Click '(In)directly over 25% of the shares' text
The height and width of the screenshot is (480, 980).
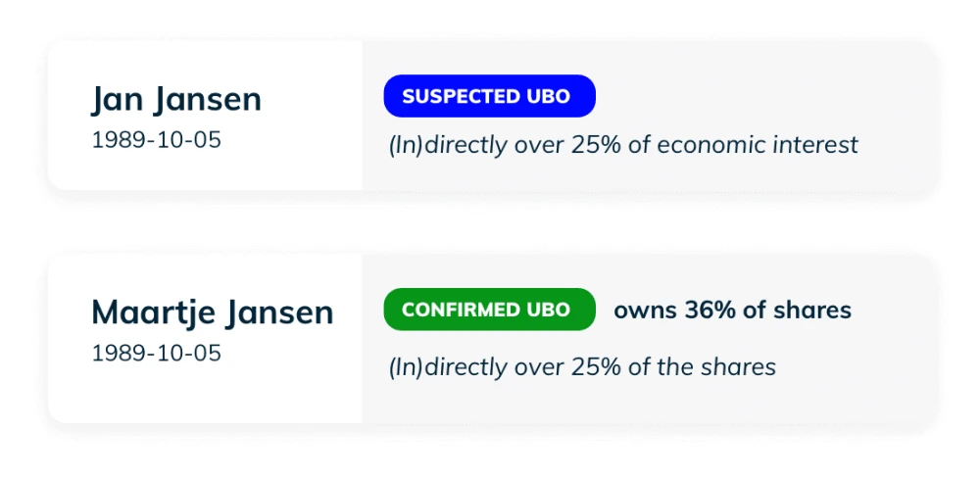582,367
